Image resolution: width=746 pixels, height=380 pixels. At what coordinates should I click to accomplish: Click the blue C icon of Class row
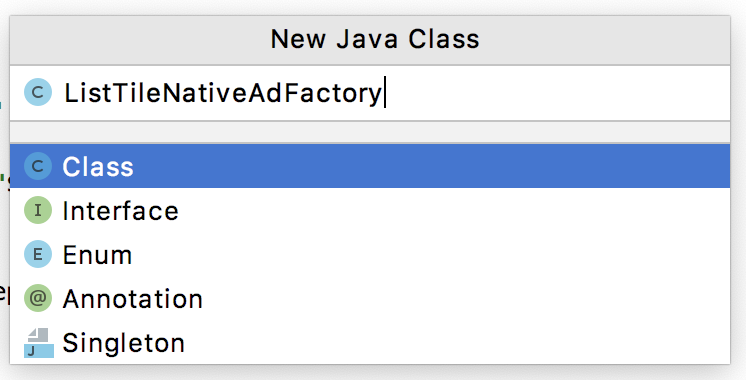tap(38, 166)
